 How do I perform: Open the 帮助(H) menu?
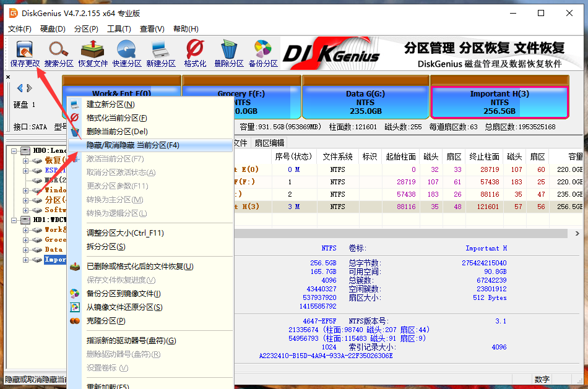click(x=186, y=29)
